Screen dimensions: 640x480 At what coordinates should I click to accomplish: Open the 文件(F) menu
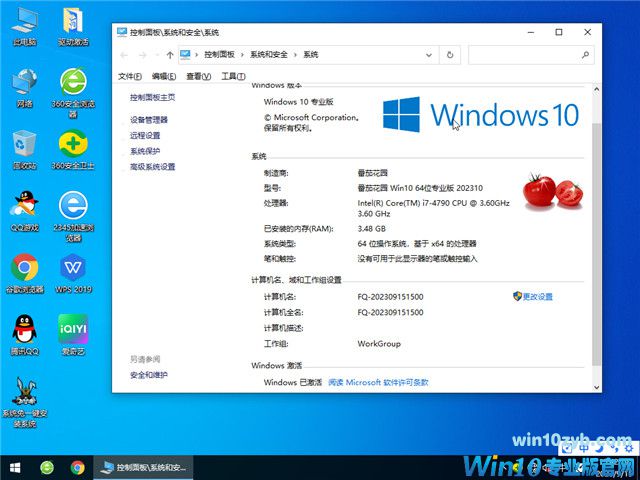pos(130,76)
